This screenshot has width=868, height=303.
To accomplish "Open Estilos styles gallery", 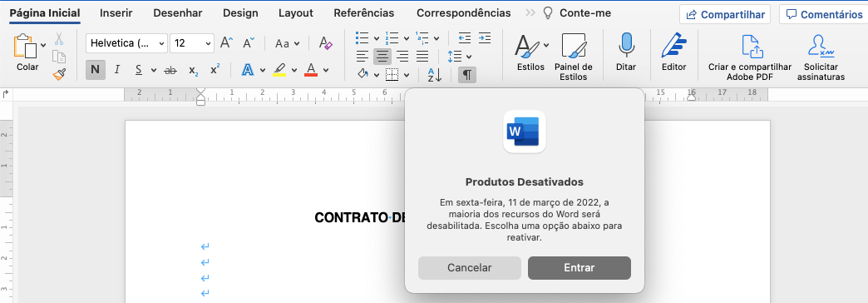I will coord(531,52).
